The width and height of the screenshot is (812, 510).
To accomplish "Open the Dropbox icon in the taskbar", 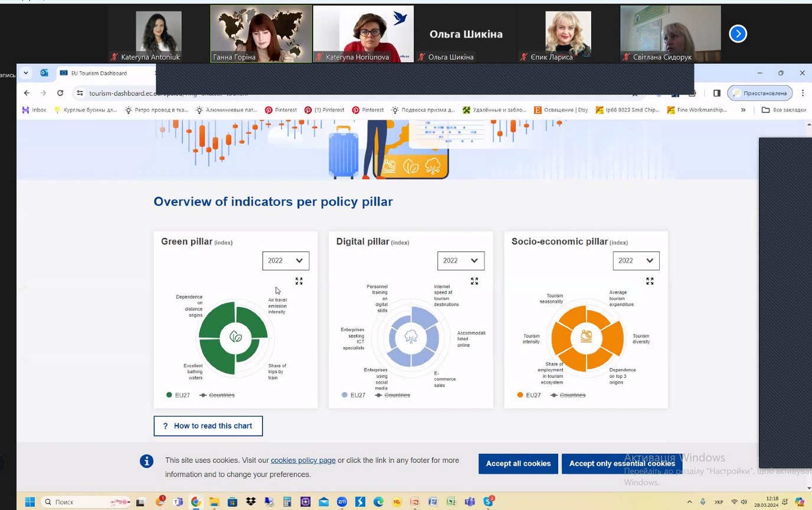I will pyautogui.click(x=251, y=502).
